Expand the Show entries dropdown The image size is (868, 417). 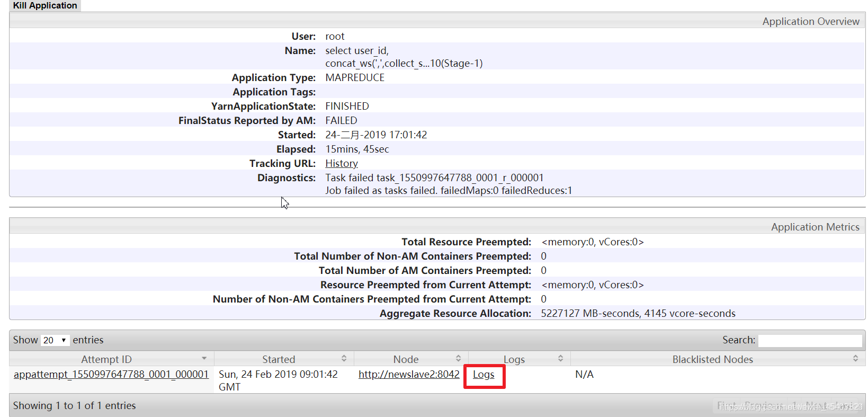(x=55, y=340)
